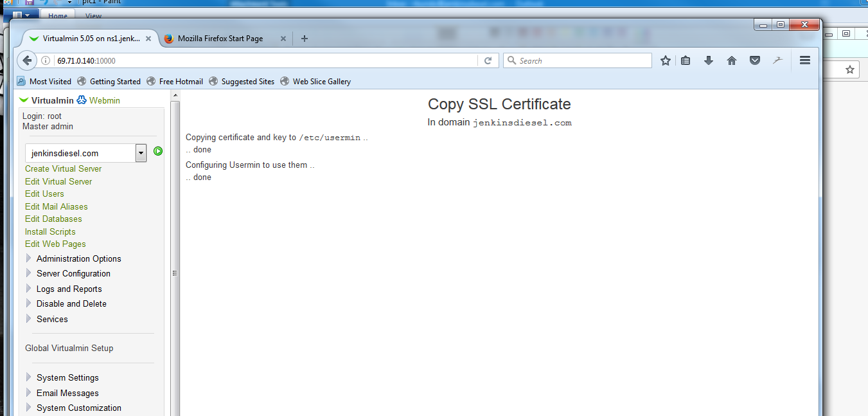
Task: Click the 'Copying certificate and key' line
Action: point(277,137)
